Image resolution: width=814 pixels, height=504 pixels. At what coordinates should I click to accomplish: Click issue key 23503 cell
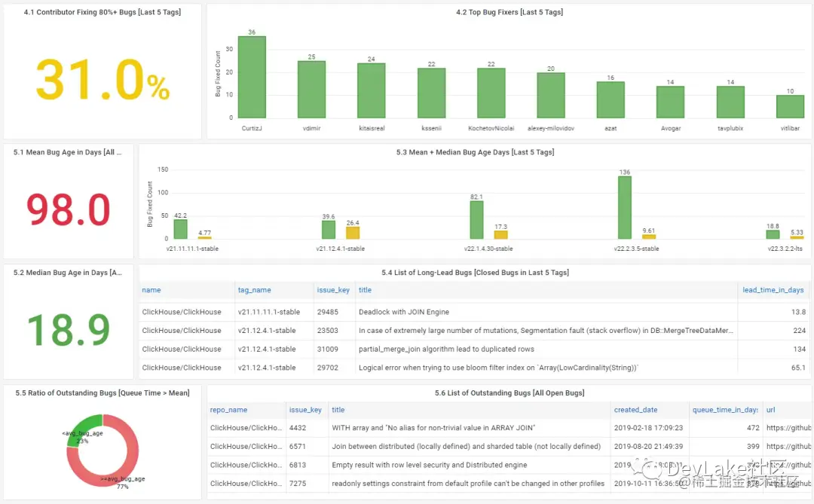click(328, 331)
